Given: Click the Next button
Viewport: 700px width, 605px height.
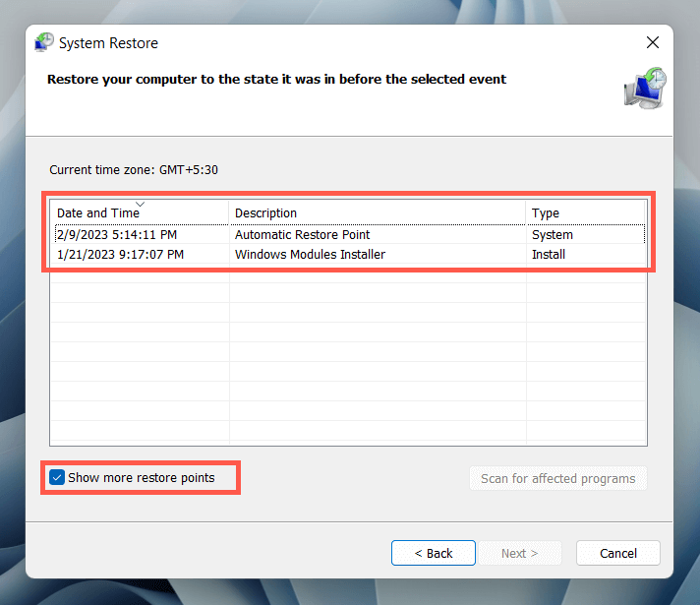Looking at the screenshot, I should coord(520,553).
